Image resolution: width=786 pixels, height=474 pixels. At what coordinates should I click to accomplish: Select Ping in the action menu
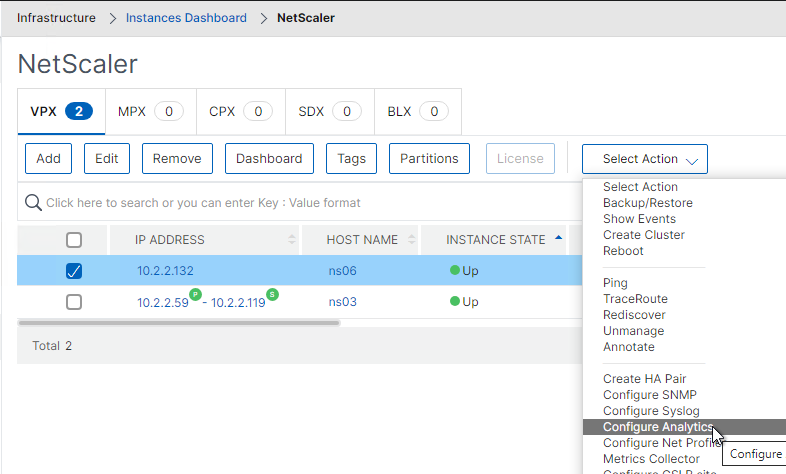[615, 283]
